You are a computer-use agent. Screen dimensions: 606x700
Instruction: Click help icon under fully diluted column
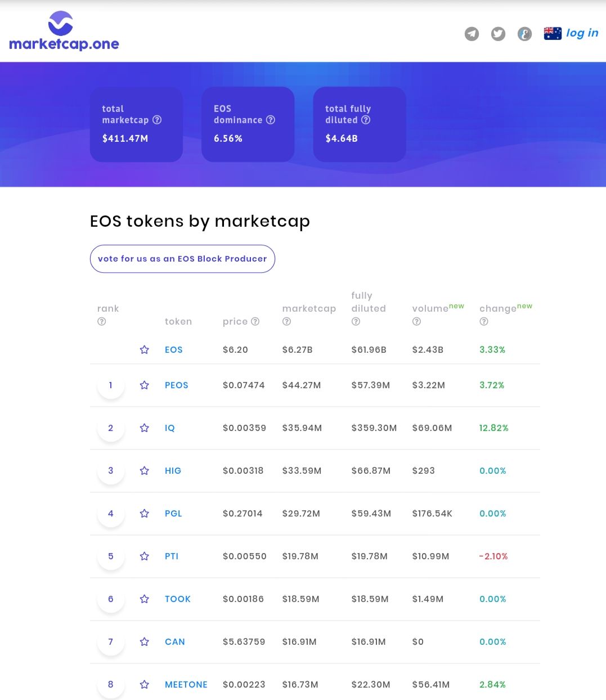(x=356, y=321)
